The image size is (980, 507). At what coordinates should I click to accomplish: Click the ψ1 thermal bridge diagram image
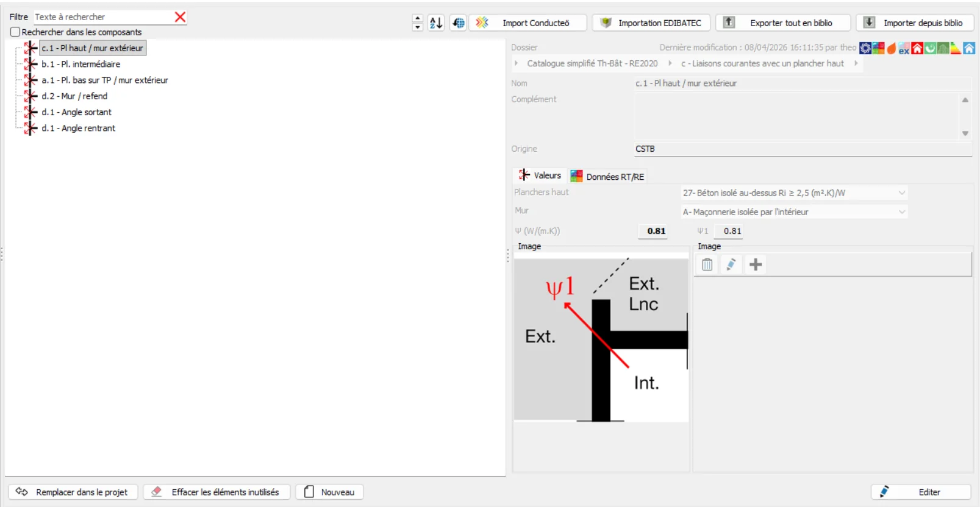tap(601, 338)
